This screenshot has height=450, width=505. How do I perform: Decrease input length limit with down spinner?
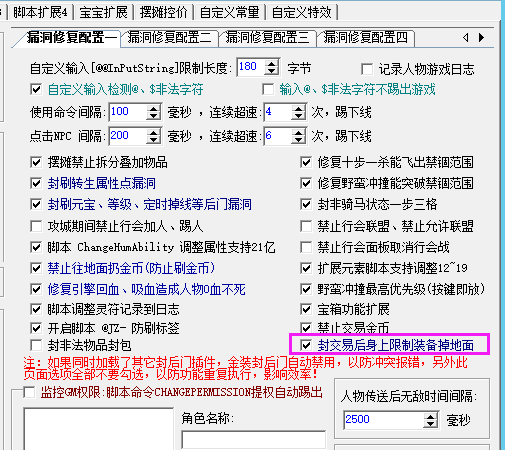(x=272, y=71)
